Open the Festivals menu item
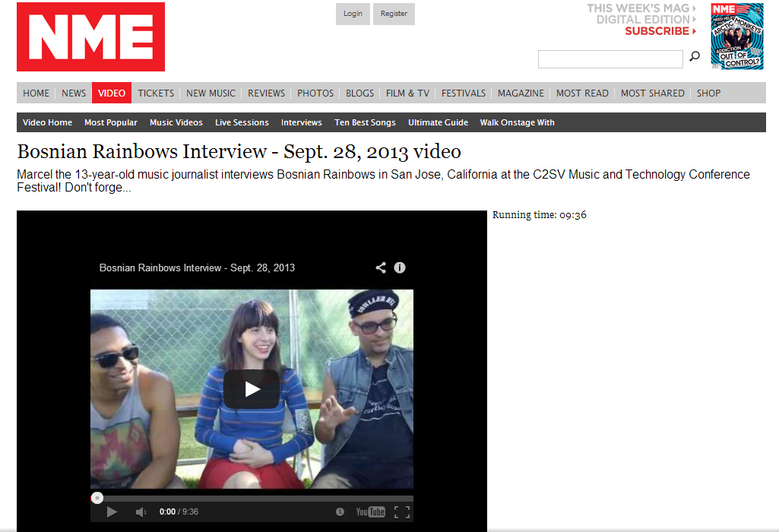Viewport: 779px width, 532px height. [x=463, y=93]
